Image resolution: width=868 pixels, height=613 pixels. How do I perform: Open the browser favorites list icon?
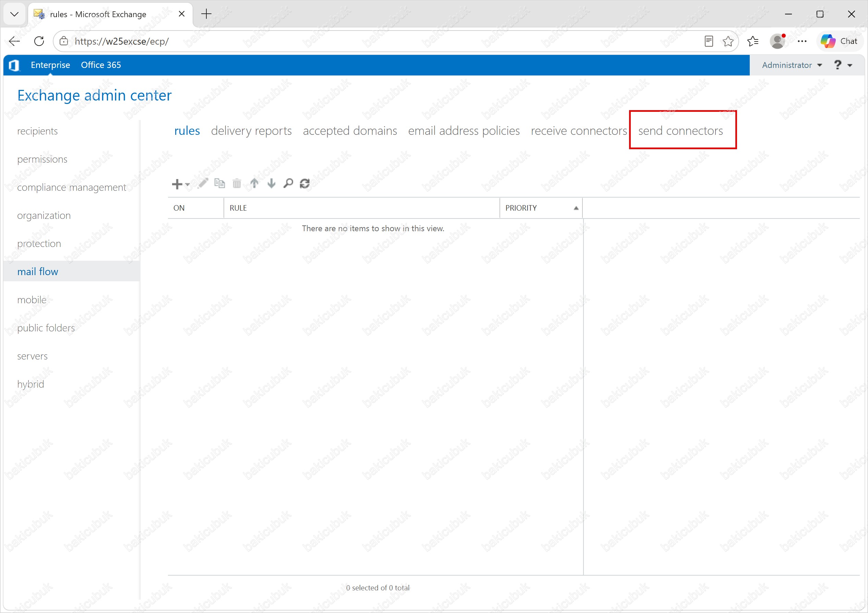[x=753, y=41]
